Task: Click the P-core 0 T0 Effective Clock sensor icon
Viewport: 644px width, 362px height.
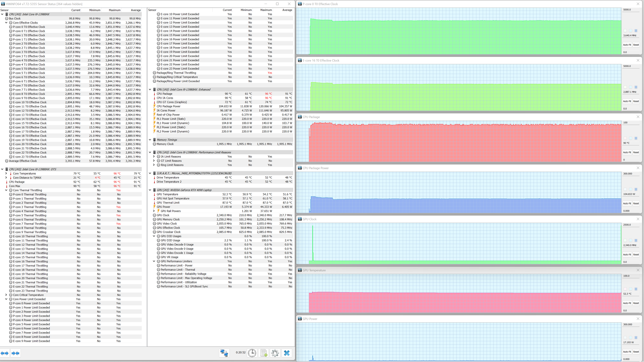Action: 11,27
